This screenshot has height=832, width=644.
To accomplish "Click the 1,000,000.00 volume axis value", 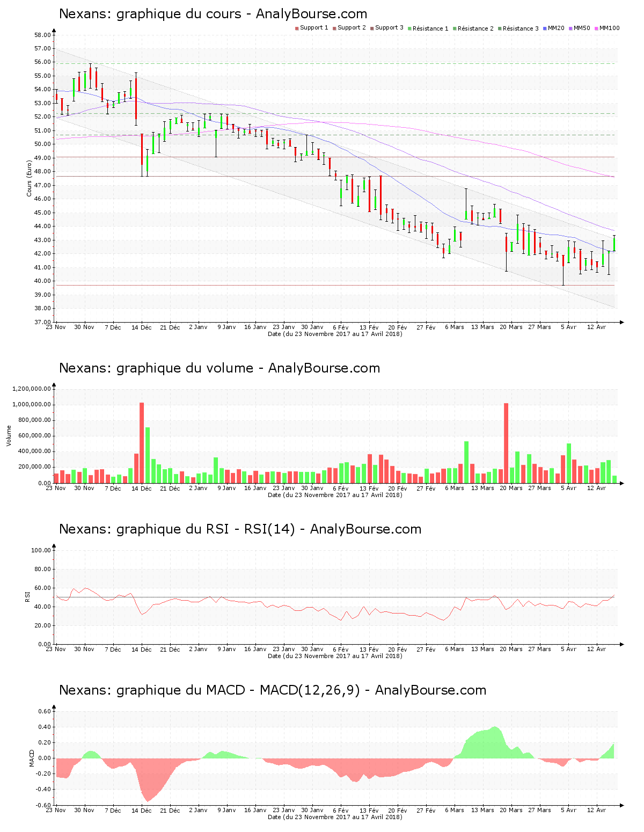I will click(x=31, y=405).
